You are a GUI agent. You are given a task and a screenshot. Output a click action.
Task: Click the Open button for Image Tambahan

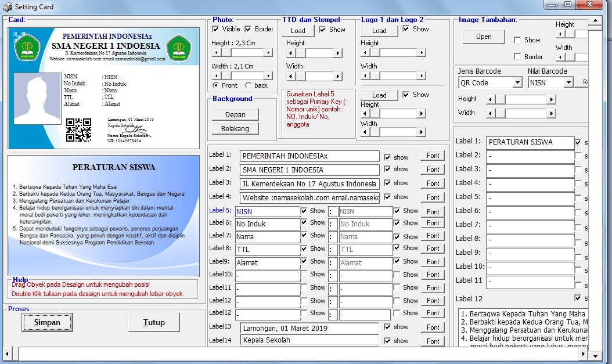click(x=484, y=37)
